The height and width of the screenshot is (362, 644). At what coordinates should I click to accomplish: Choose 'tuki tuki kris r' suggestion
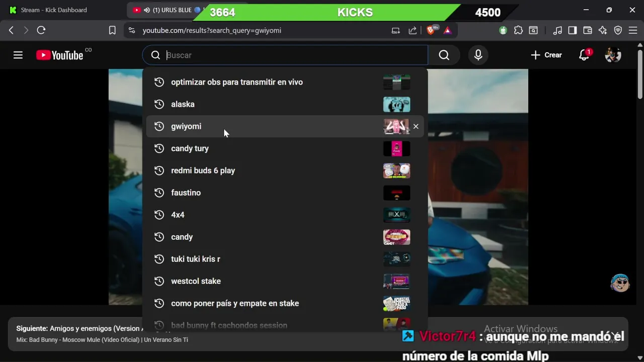pos(285,259)
